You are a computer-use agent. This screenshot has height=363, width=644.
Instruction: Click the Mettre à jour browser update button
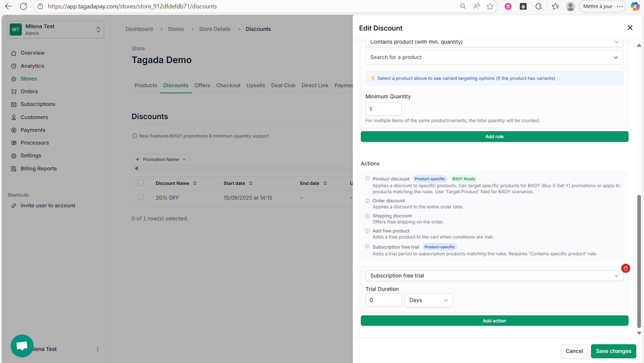(x=602, y=6)
